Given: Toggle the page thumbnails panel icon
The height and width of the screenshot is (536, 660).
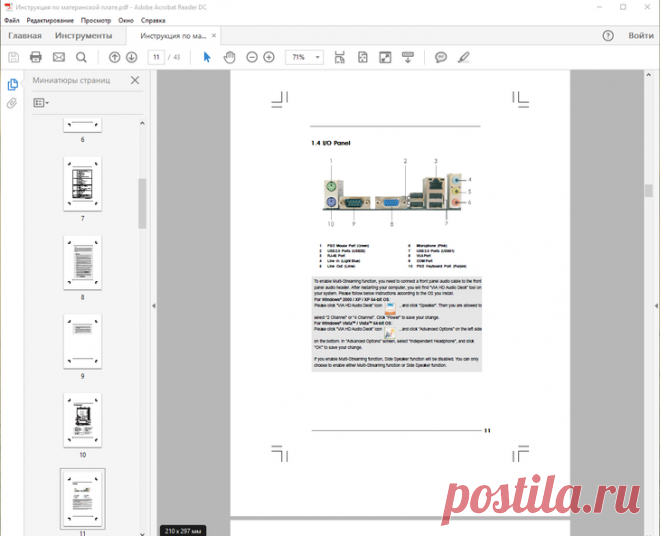Looking at the screenshot, I should 12,84.
